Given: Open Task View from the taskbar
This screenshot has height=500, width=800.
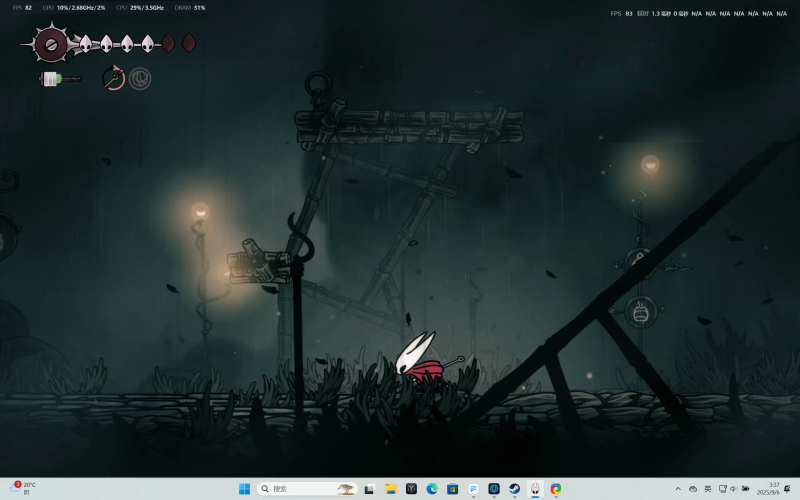Looking at the screenshot, I should coord(369,489).
